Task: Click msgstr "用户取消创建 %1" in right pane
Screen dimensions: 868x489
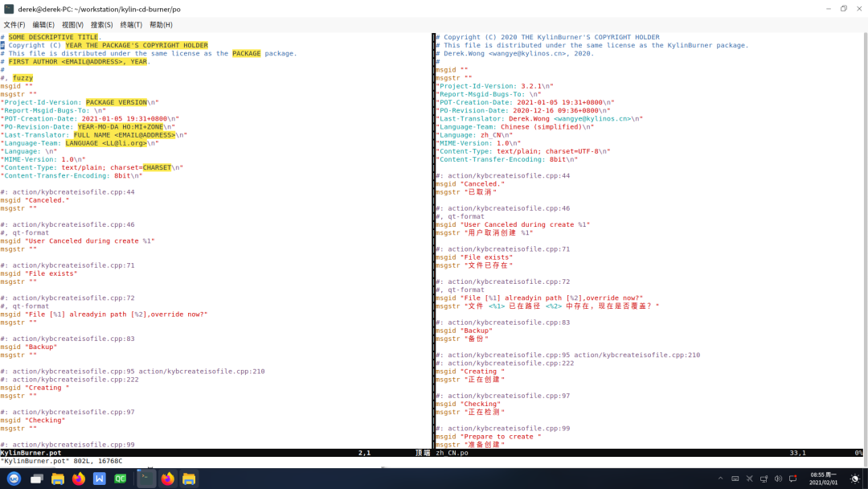Action: pos(485,232)
